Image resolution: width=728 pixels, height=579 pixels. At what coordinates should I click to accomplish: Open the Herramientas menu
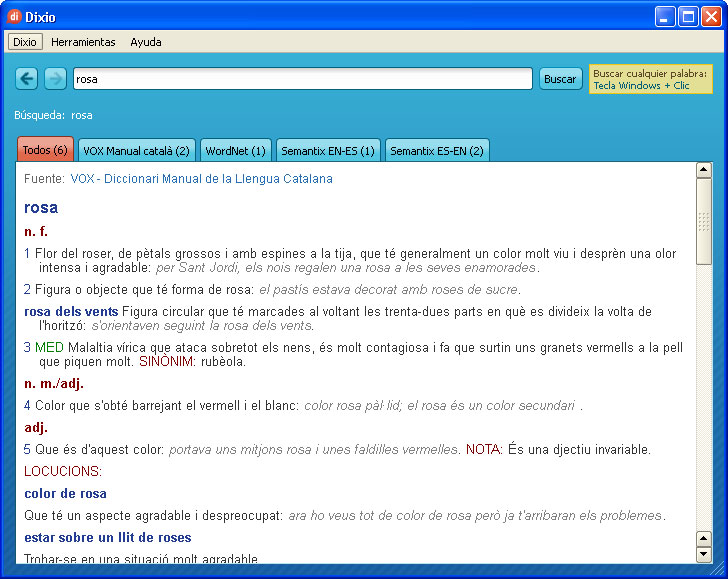pyautogui.click(x=83, y=42)
